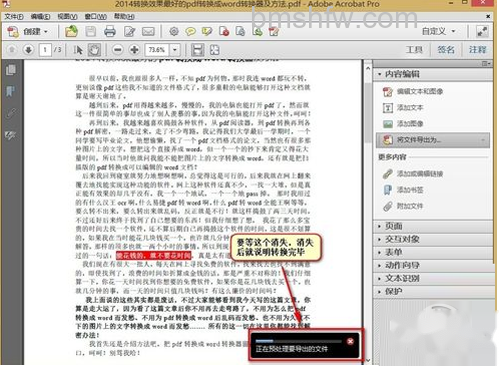Open the page thumbnails sidebar icon
The image size is (500, 366).
11,70
